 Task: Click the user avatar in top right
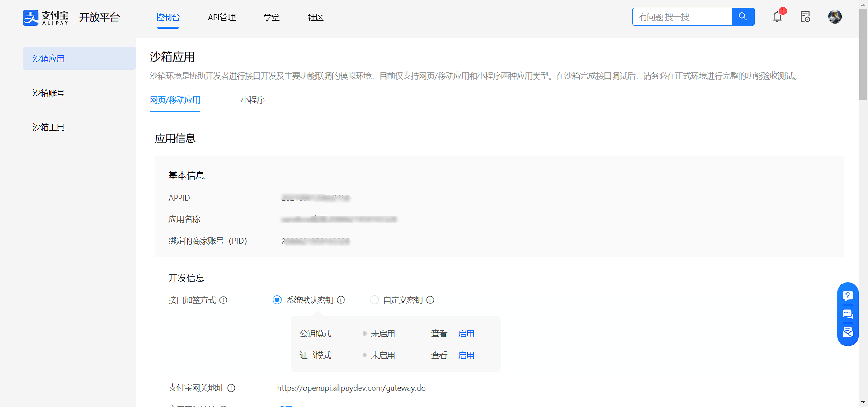[x=835, y=17]
